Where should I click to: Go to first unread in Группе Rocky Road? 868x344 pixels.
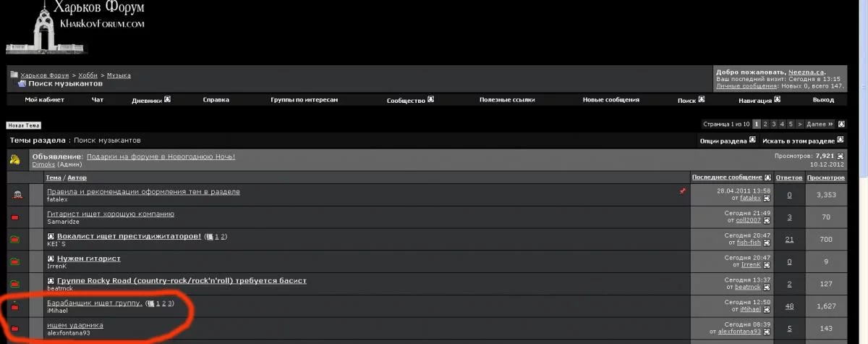51,280
